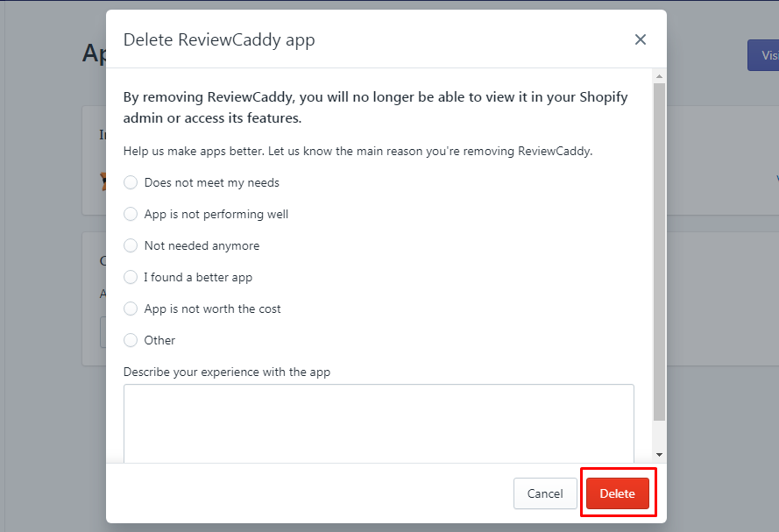Close the Delete ReviewCaddy dialog with X
The height and width of the screenshot is (532, 779).
coord(640,39)
